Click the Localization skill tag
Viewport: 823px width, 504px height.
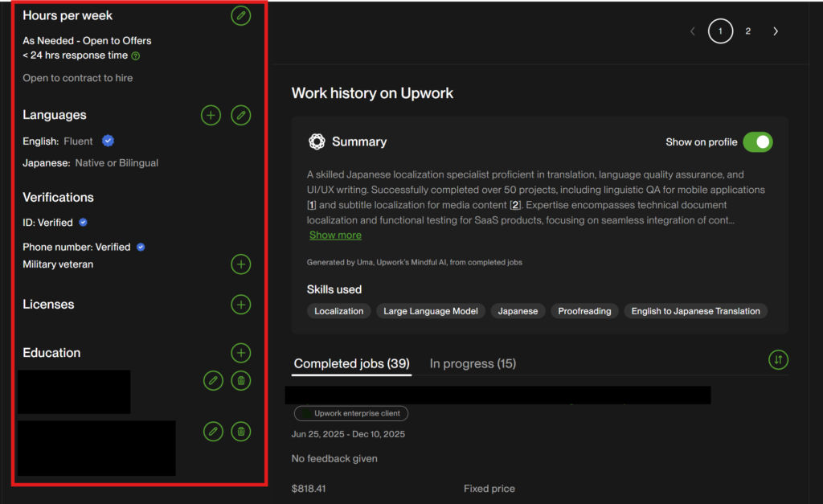point(338,311)
